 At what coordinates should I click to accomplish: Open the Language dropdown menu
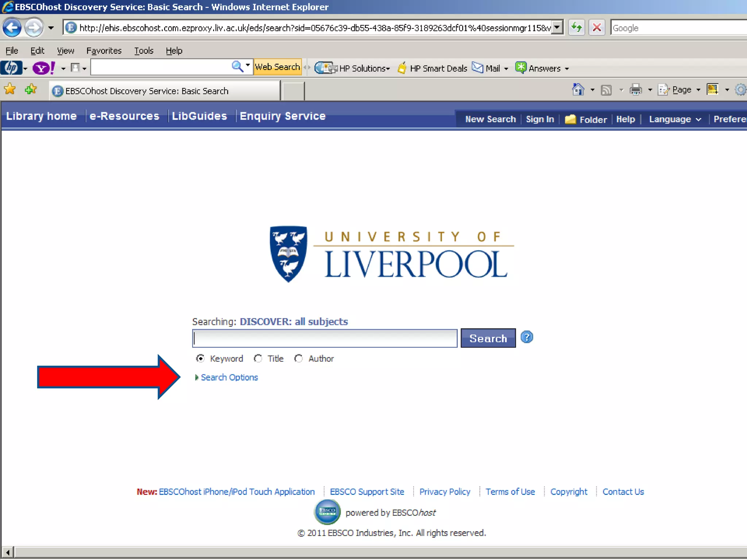pos(674,120)
